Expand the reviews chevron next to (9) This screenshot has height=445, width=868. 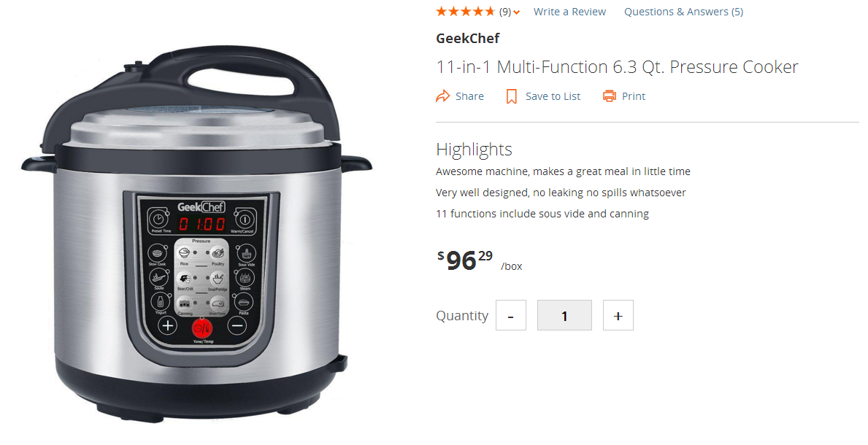[516, 12]
